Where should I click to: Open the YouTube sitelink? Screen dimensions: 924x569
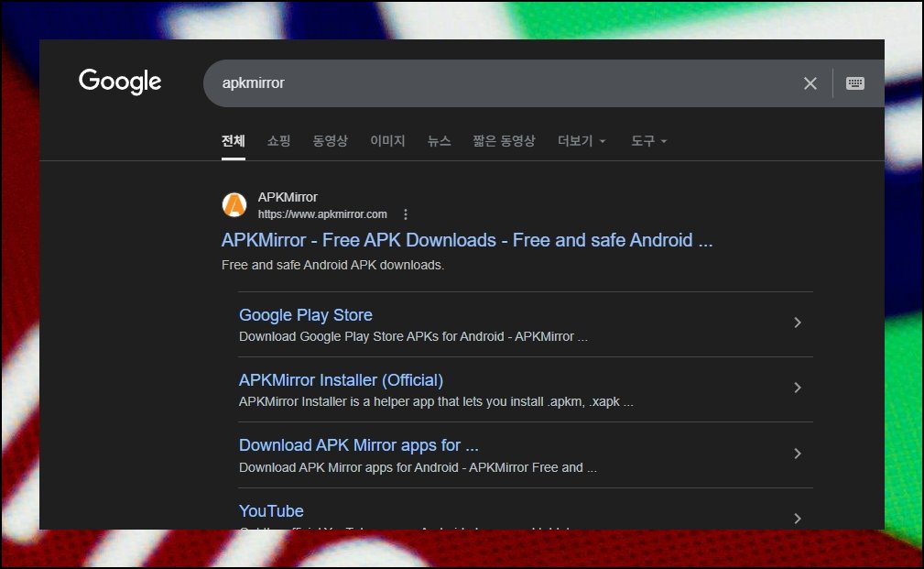coord(272,510)
